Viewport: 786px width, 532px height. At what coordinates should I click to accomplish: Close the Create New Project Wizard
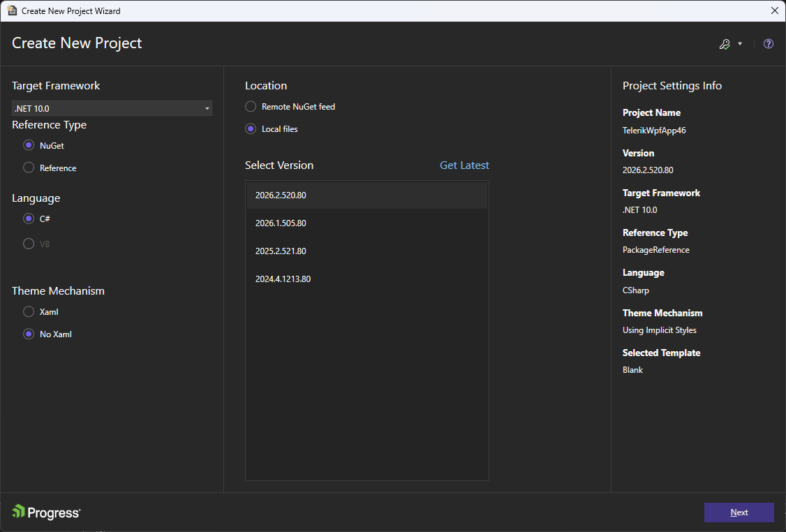pos(774,10)
